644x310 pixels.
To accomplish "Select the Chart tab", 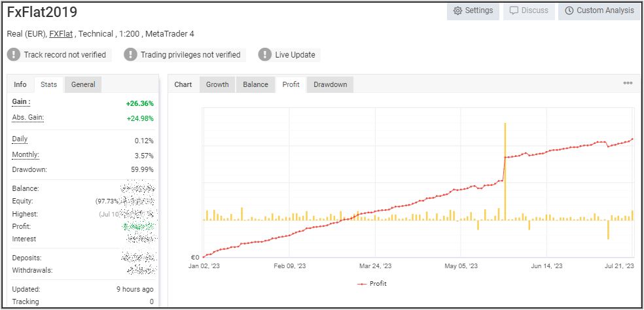I will point(183,84).
